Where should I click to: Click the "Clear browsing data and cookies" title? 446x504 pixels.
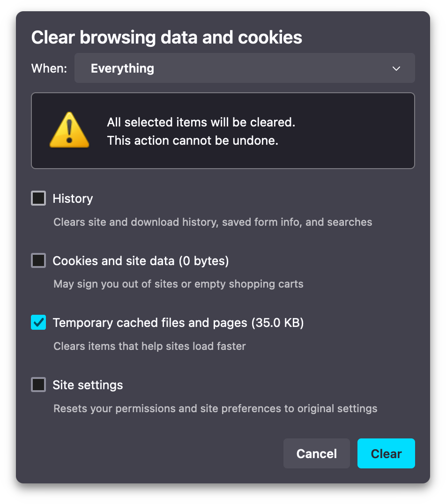[x=166, y=37]
